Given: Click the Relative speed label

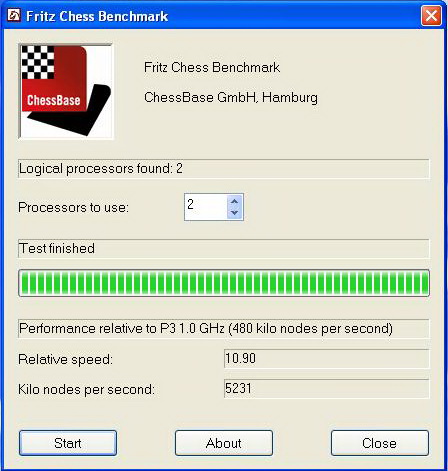Looking at the screenshot, I should click(65, 359).
